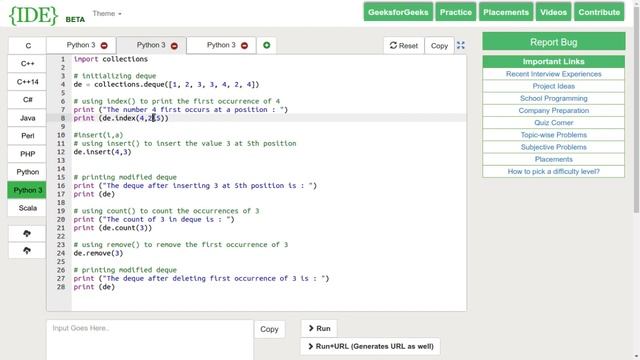Viewport: 640px width, 360px height.
Task: Open Placements nav button in header
Action: point(506,12)
